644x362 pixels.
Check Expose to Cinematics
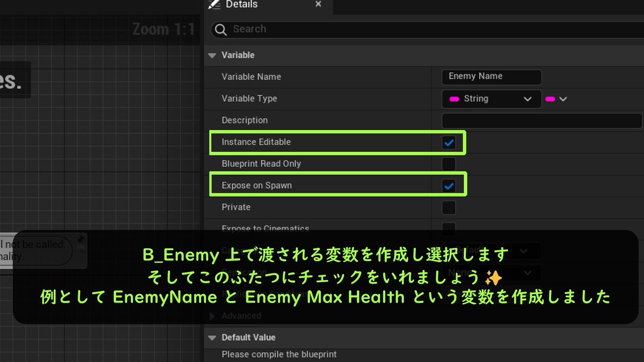tap(449, 228)
